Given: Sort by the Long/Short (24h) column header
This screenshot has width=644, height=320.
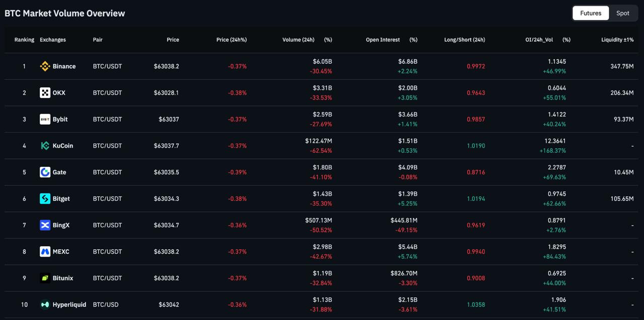Looking at the screenshot, I should [464, 40].
